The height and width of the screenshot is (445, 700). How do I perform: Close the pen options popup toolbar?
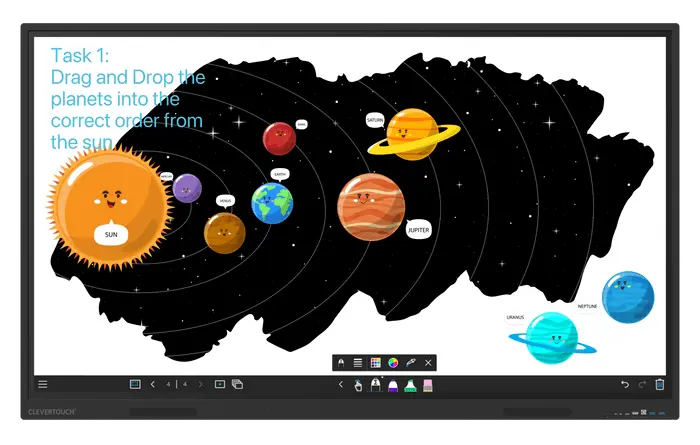[428, 363]
